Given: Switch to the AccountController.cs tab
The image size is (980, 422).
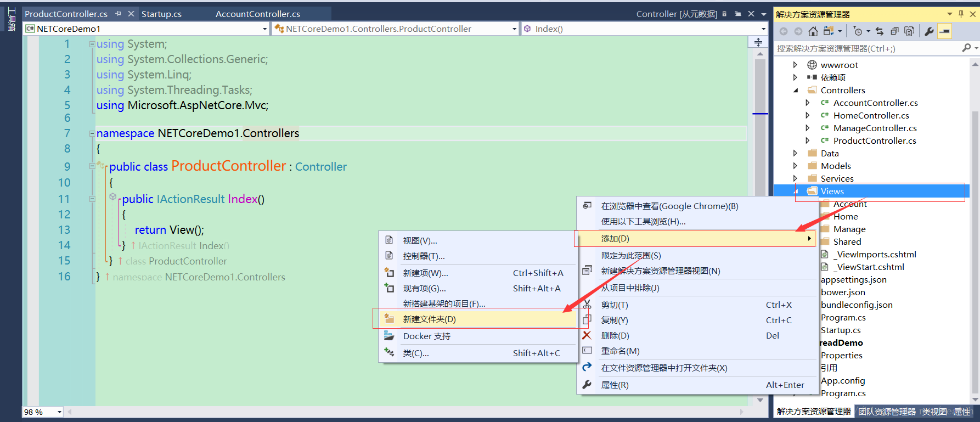Looking at the screenshot, I should 258,14.
